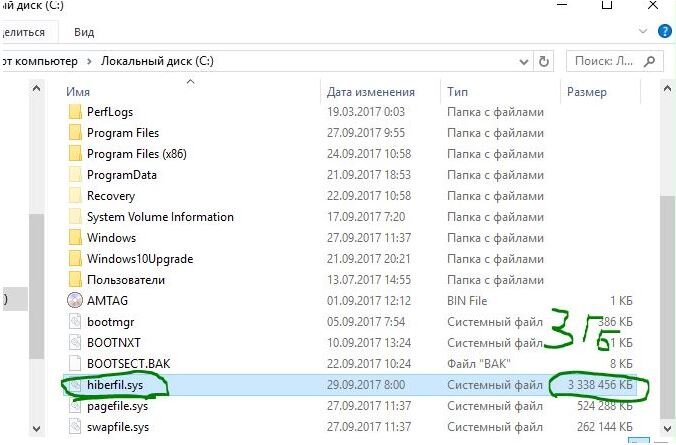676x445 pixels.
Task: Select the BOOTNXT file name
Action: coord(113,343)
